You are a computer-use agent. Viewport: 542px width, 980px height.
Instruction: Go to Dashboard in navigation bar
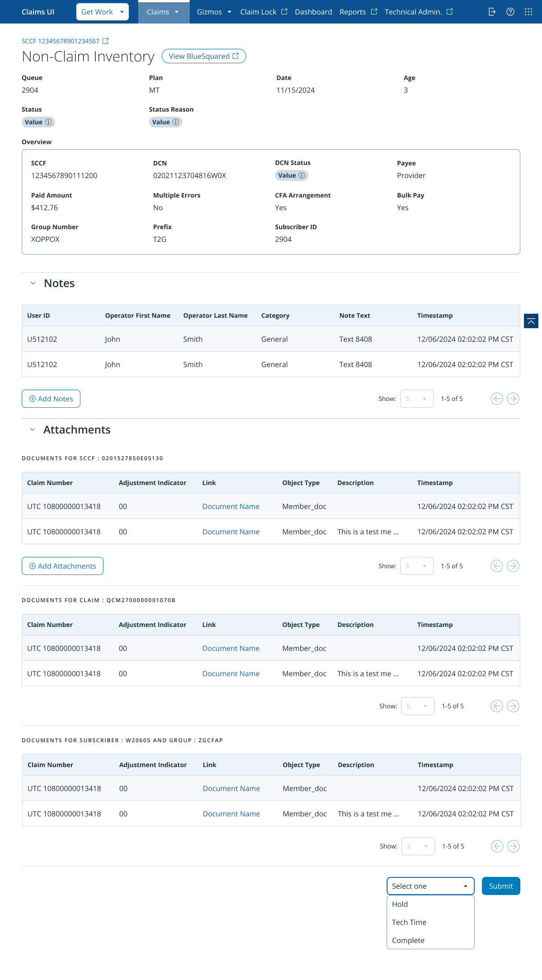(x=313, y=12)
